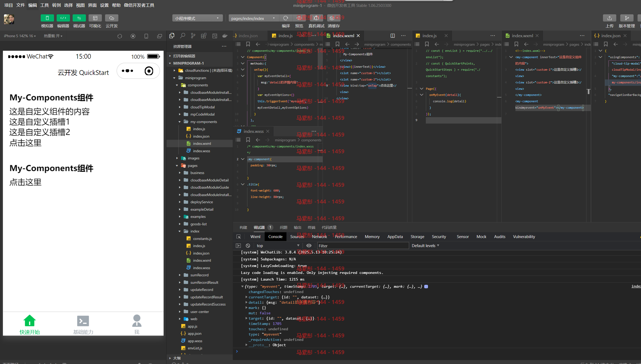The height and width of the screenshot is (364, 641).
Task: Open the search icon in editor sidebar
Action: 182,36
